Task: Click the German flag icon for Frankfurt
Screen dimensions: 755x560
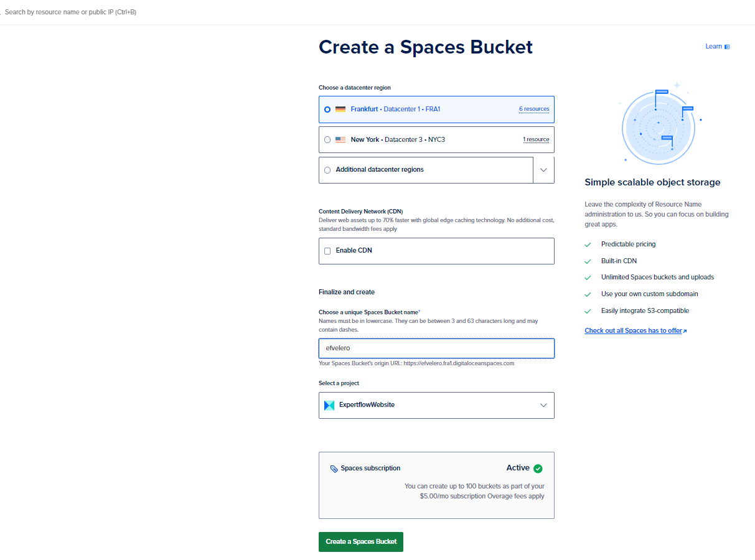Action: click(340, 110)
